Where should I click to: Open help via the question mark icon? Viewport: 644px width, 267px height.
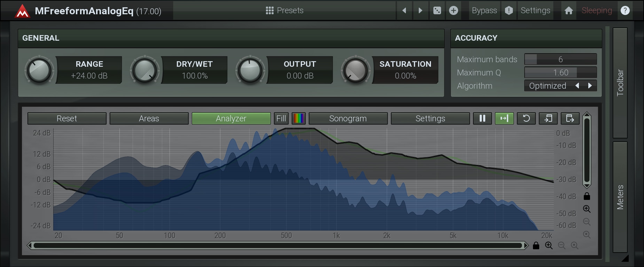click(625, 10)
